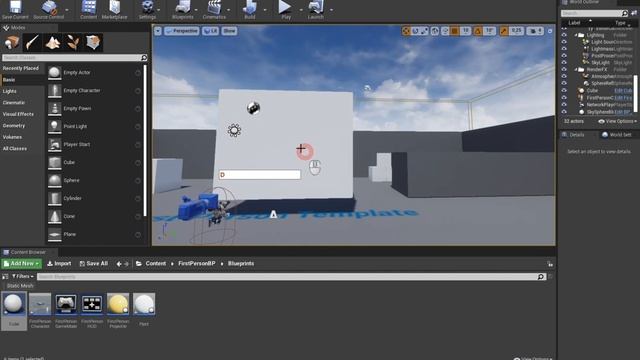Click the Save Current toolbar icon
The image size is (640, 360).
click(x=15, y=9)
